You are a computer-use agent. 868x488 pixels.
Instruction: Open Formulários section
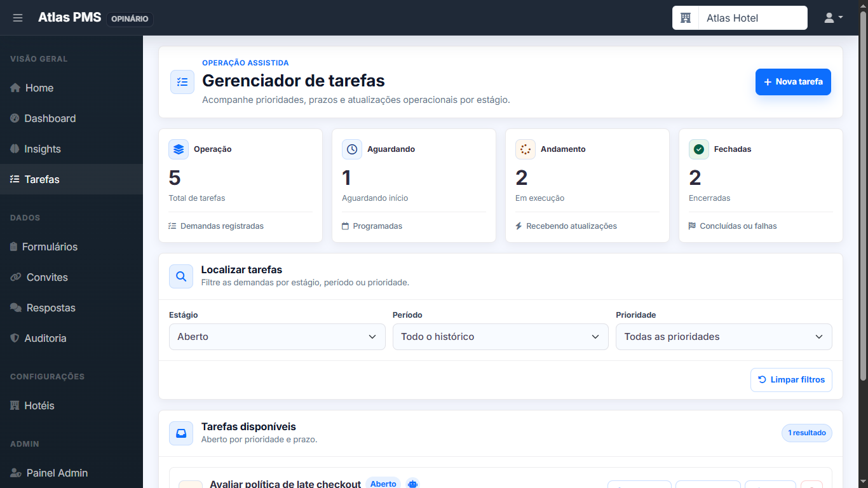[x=71, y=247]
